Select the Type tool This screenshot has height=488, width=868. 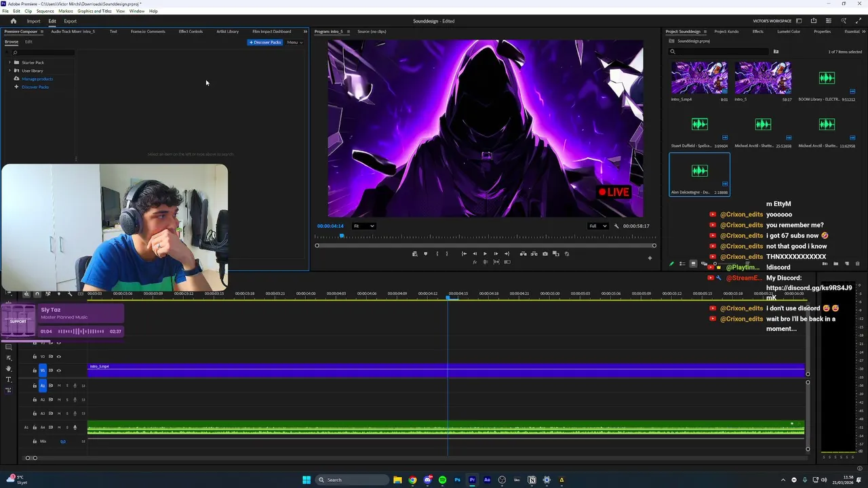click(x=9, y=380)
